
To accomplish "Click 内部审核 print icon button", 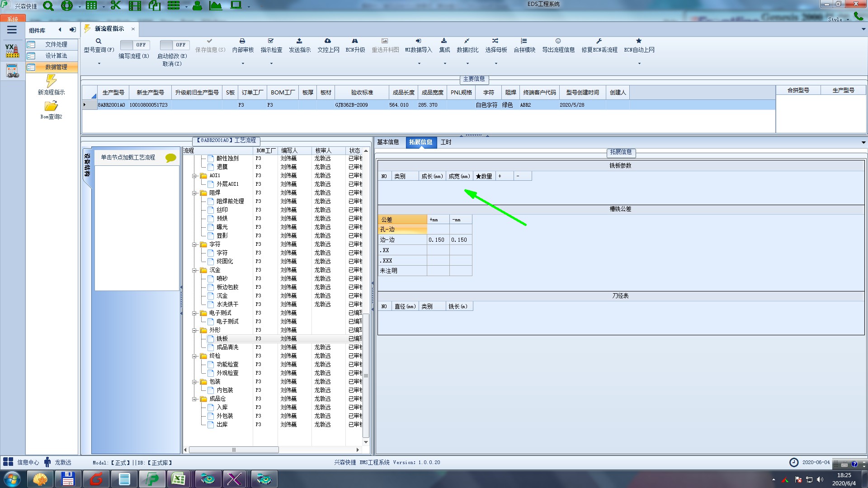I will coord(243,46).
